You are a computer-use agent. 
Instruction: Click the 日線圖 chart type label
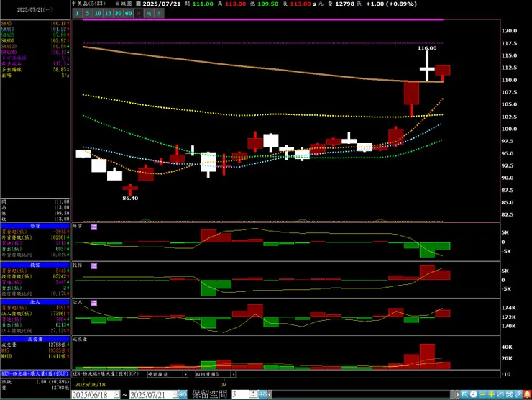[x=124, y=4]
